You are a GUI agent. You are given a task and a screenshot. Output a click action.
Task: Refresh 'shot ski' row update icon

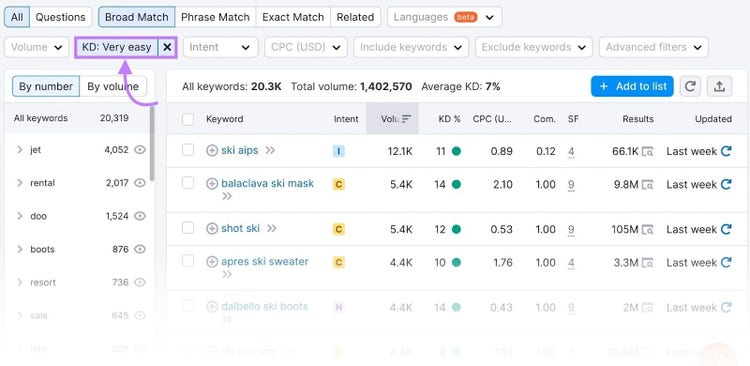pyautogui.click(x=726, y=229)
